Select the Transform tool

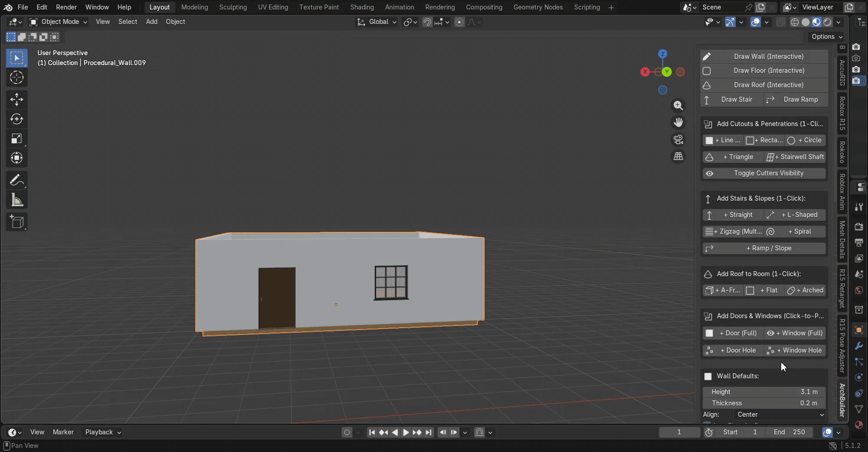point(17,158)
